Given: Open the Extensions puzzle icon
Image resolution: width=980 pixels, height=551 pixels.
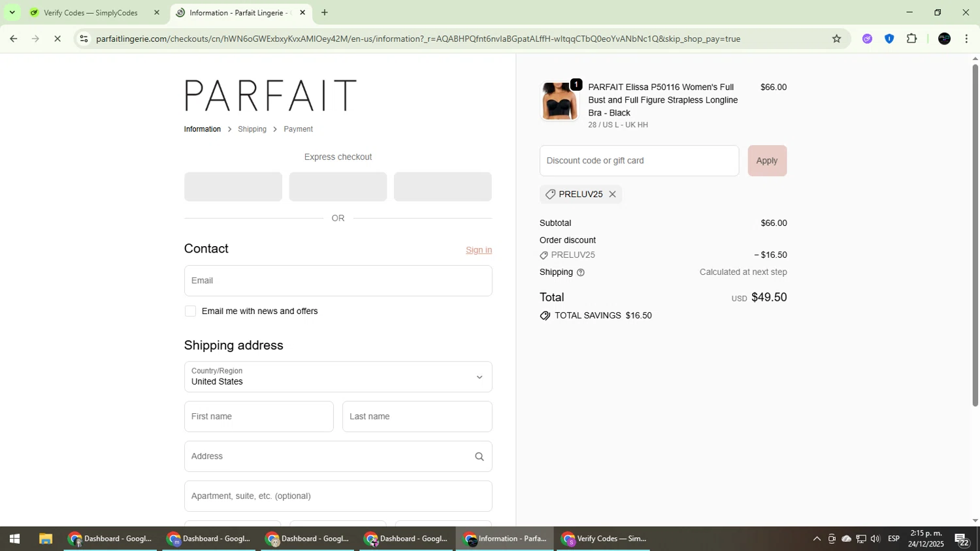Looking at the screenshot, I should pyautogui.click(x=912, y=39).
